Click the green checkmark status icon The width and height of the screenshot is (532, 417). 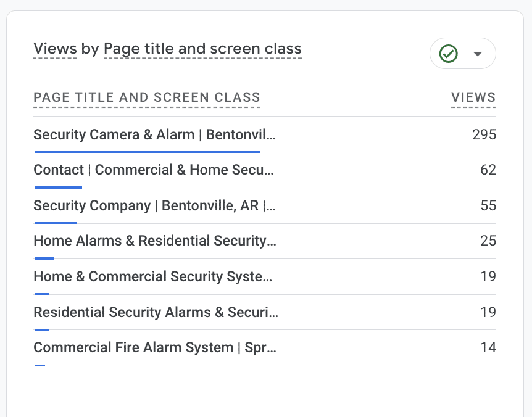(449, 54)
